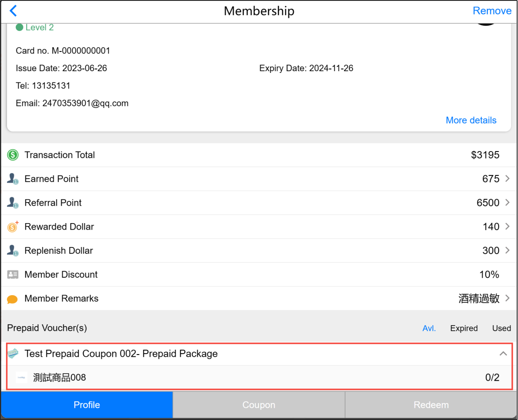Viewport: 518px width, 420px height.
Task: Open Earned Point details chevron
Action: pos(507,179)
